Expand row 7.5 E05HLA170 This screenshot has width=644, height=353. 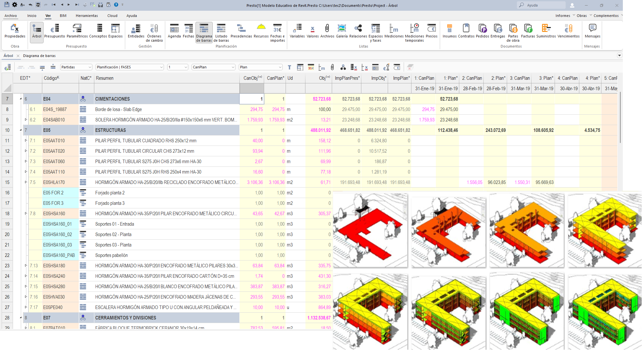pos(26,182)
